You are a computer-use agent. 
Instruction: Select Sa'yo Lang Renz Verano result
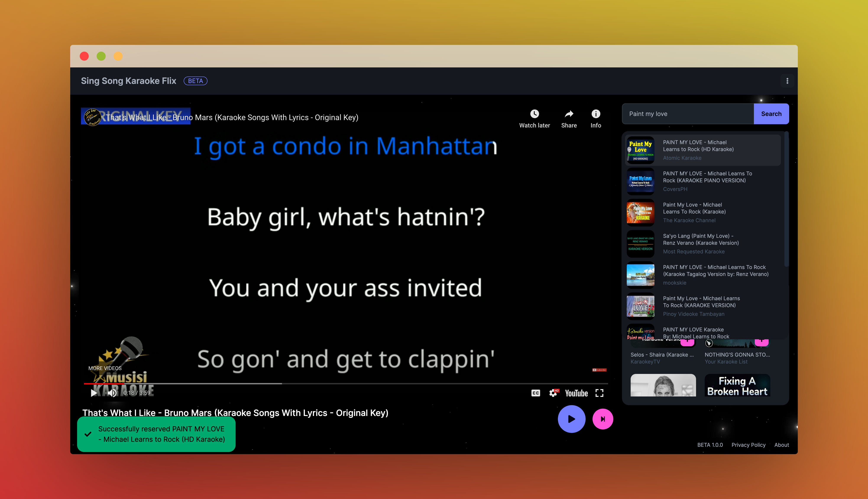pos(703,244)
